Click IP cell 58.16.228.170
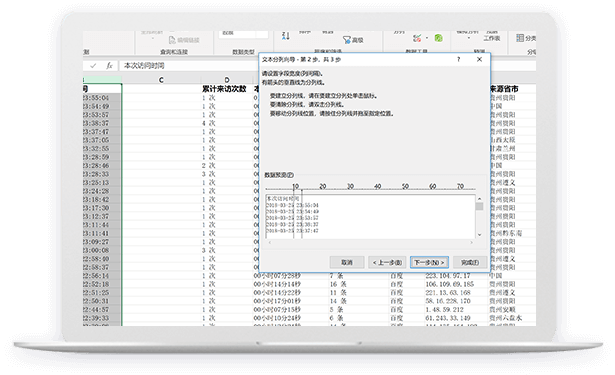The image size is (615, 375). [x=448, y=301]
